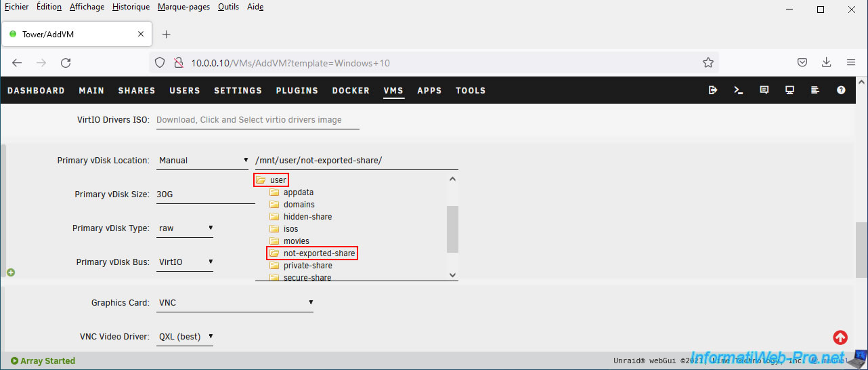Reload the page with the refresh button

(66, 63)
